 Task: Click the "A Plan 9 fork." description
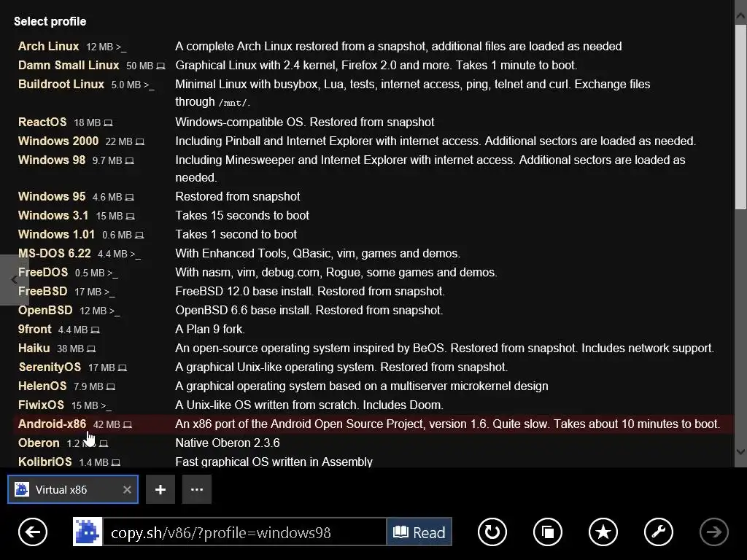210,329
